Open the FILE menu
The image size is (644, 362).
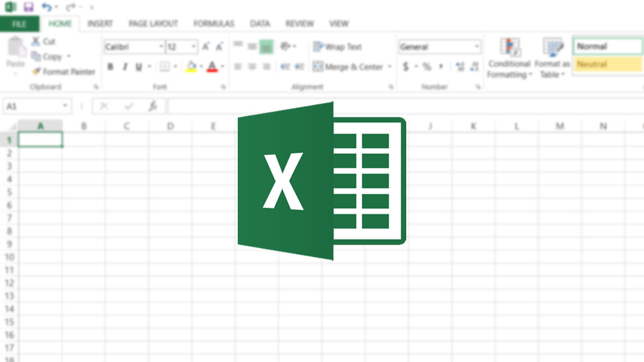click(x=19, y=24)
